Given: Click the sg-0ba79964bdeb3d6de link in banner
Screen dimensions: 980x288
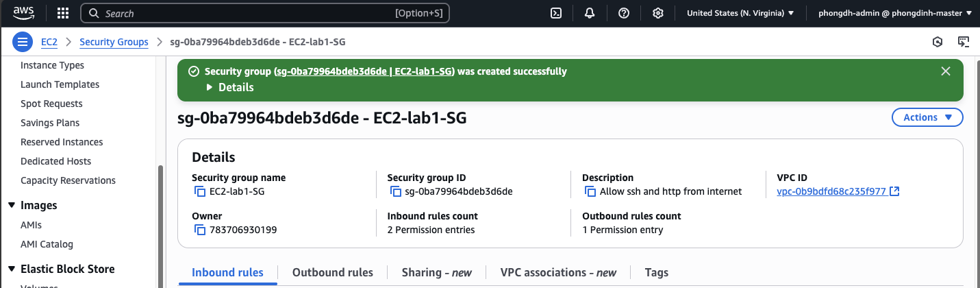Looking at the screenshot, I should (364, 71).
